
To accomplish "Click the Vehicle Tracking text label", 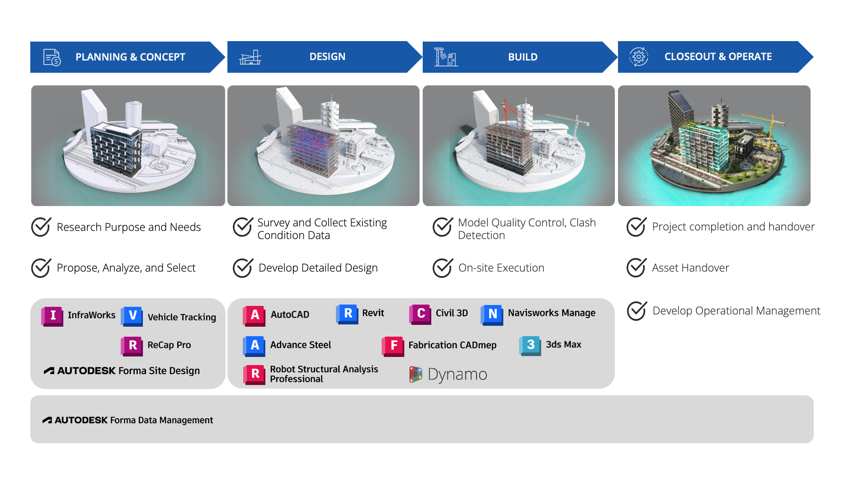I will 182,317.
